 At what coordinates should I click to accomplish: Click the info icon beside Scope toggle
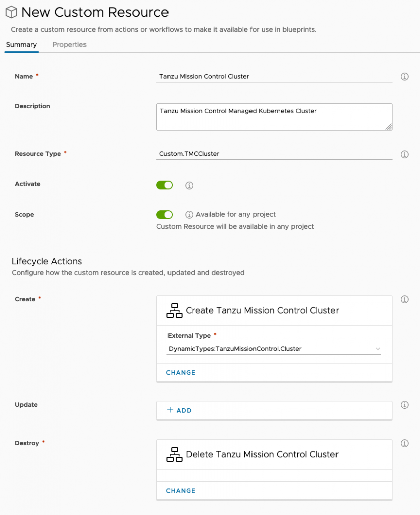(189, 215)
